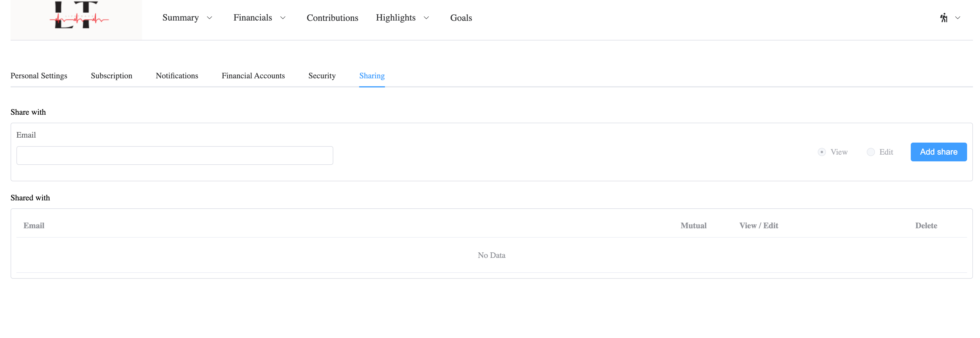This screenshot has height=338, width=980.
Task: Select the Edit permission radio button
Action: [871, 152]
